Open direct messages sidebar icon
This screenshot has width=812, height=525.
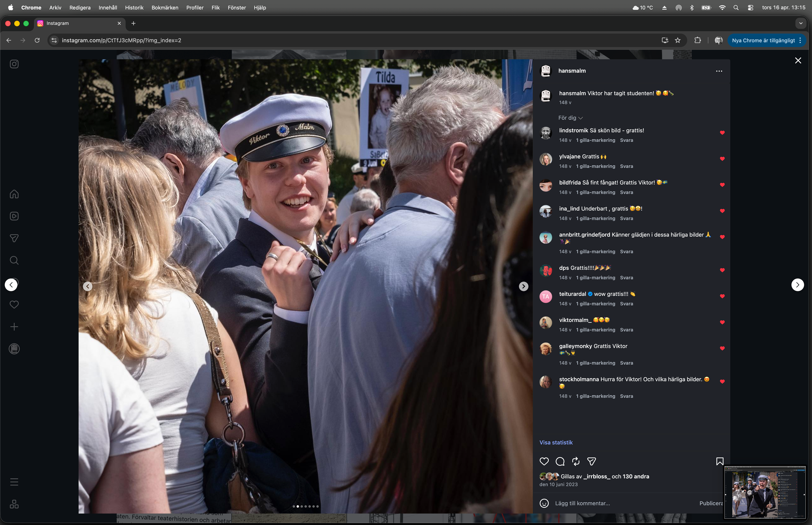[14, 238]
